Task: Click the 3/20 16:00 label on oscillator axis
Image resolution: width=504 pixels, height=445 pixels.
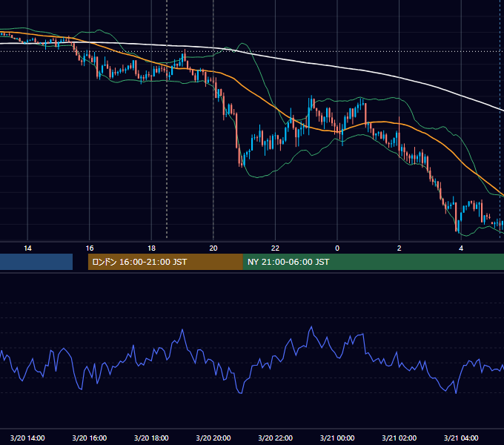Action: pos(90,438)
